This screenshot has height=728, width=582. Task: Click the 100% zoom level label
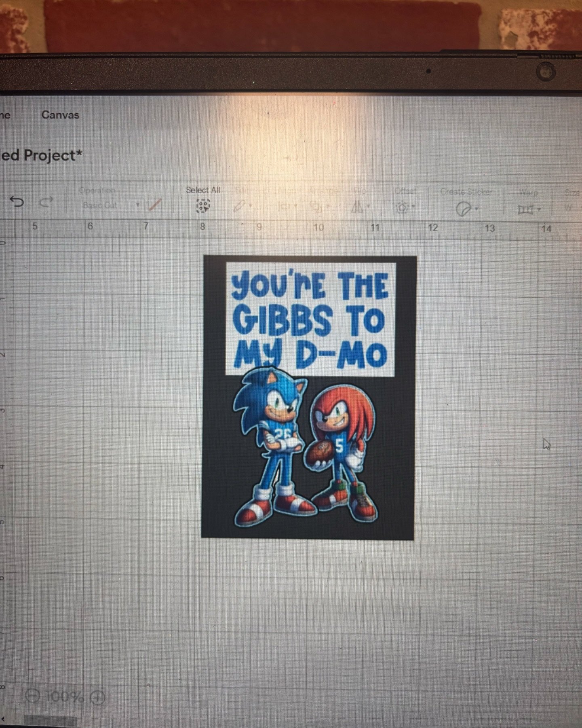pos(65,696)
